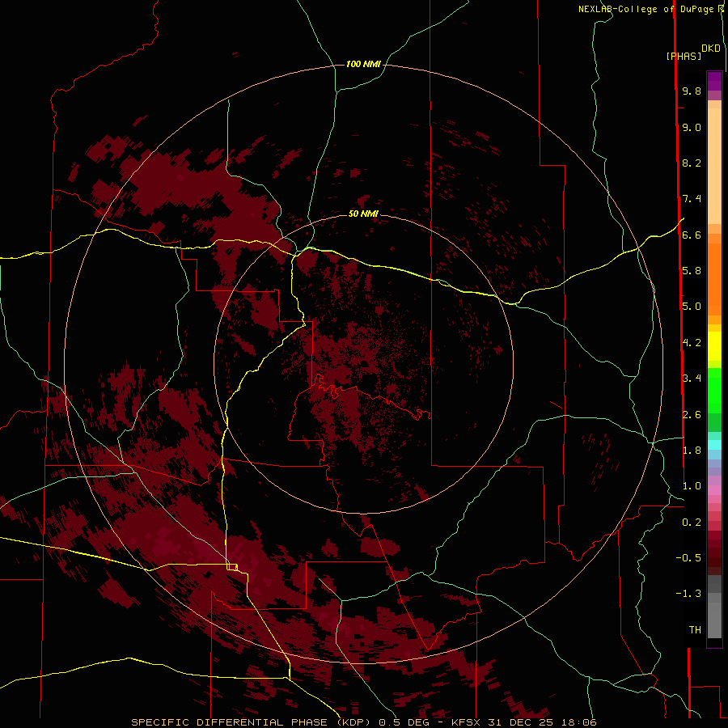
Task: Click the purple top segment of color bar
Action: click(x=714, y=81)
